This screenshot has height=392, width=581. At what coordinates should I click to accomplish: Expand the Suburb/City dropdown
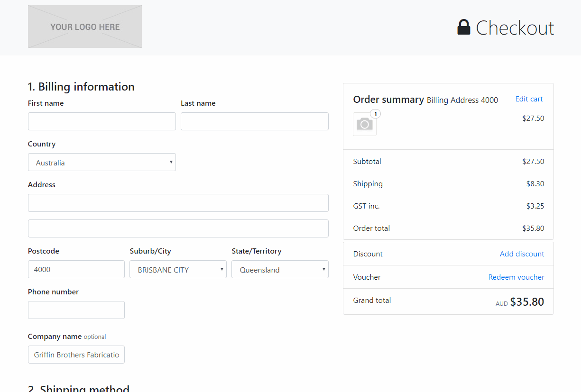point(178,269)
